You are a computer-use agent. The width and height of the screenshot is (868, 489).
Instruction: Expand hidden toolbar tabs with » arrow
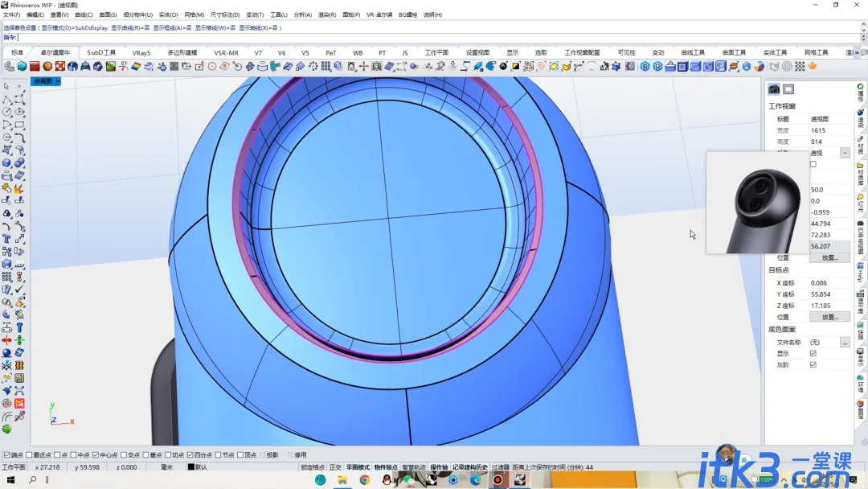pos(857,52)
